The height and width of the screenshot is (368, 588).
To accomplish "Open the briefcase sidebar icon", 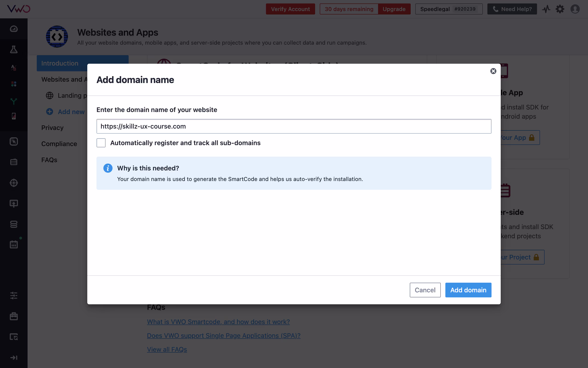I will tap(14, 316).
